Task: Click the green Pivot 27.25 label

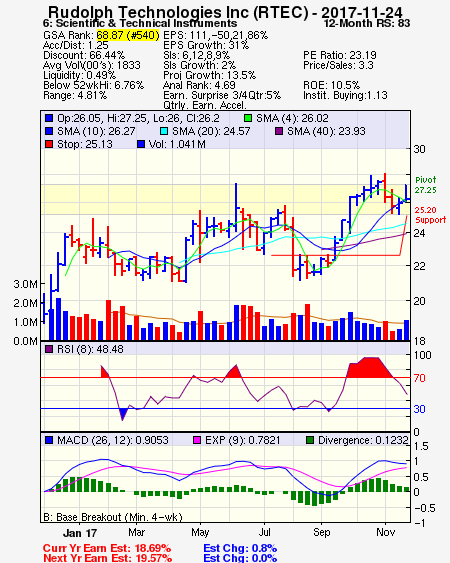Action: (x=426, y=185)
